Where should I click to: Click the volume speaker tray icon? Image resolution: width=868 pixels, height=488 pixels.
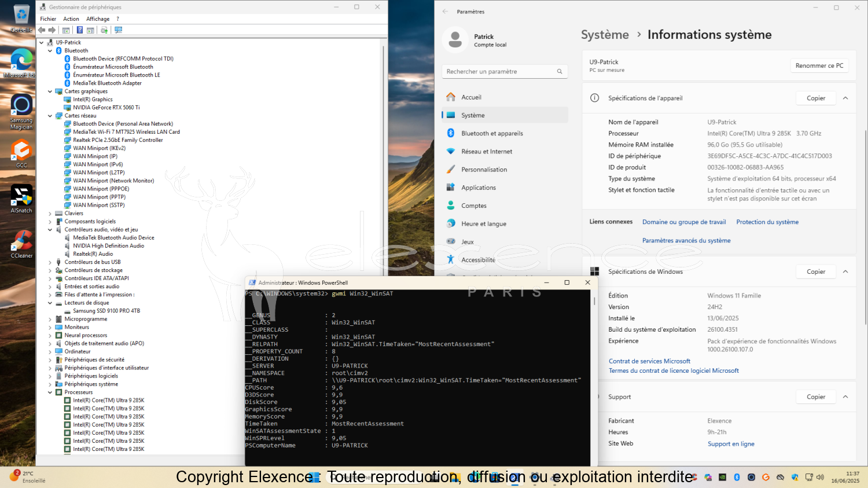coord(820,478)
